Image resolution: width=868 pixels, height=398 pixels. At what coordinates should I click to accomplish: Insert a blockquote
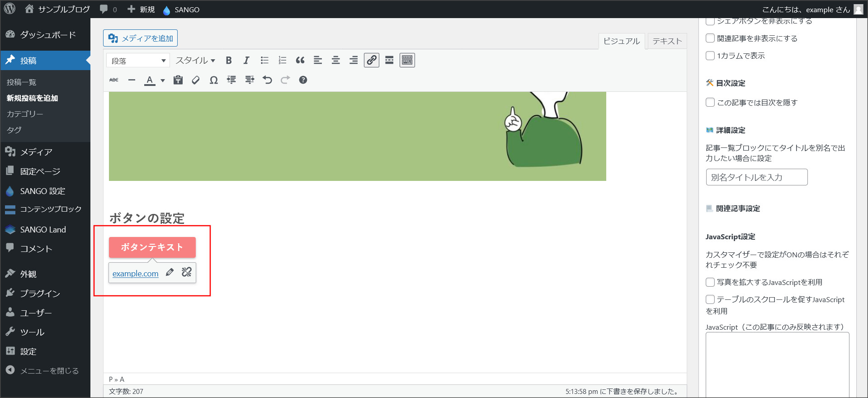coord(300,60)
